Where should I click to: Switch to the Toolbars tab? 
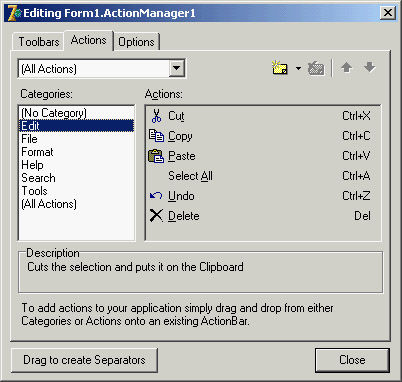coord(38,42)
